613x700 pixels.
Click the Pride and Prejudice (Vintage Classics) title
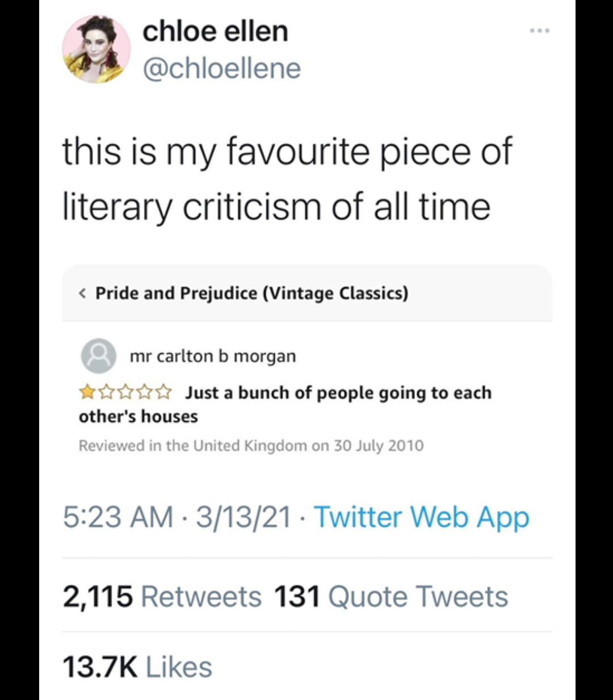pyautogui.click(x=251, y=293)
